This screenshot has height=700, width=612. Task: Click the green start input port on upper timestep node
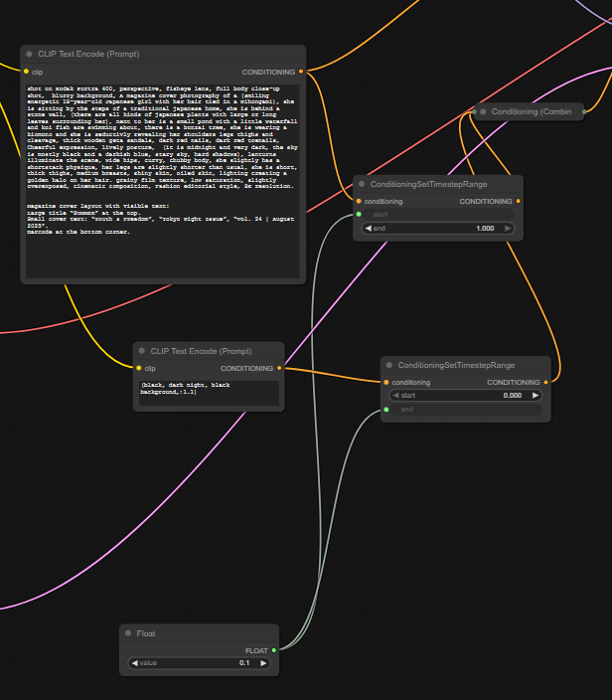click(x=359, y=215)
